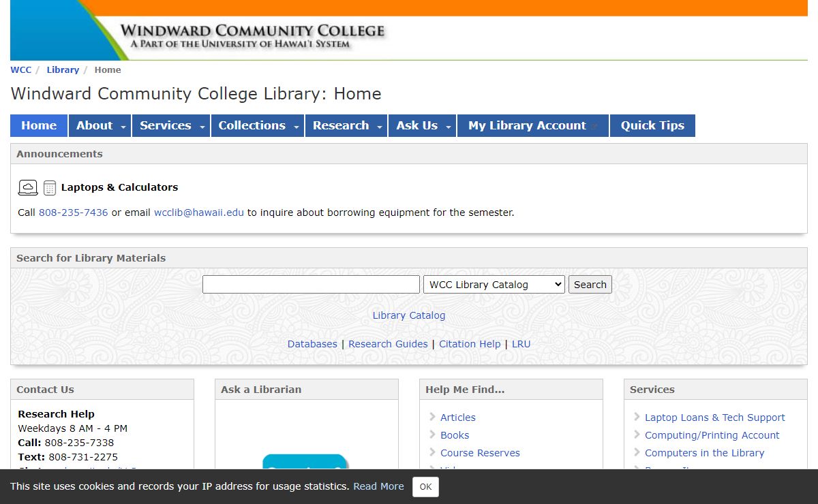Open the My Library Account tab
Screen dimensions: 818x504
click(533, 125)
